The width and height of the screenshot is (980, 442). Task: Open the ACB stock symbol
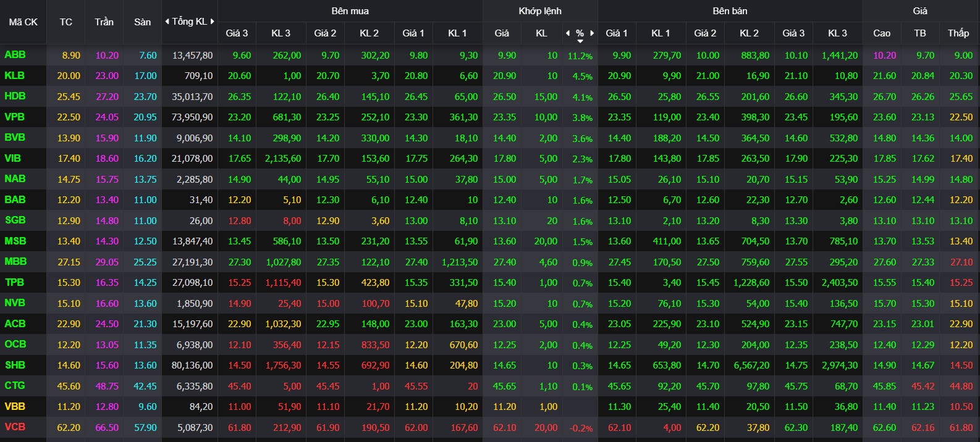(x=15, y=323)
